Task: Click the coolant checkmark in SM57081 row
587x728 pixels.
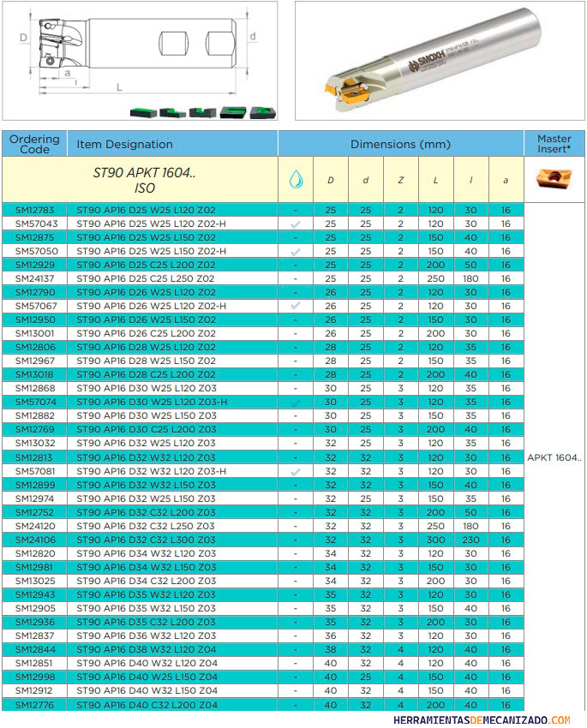Action: pyautogui.click(x=296, y=472)
